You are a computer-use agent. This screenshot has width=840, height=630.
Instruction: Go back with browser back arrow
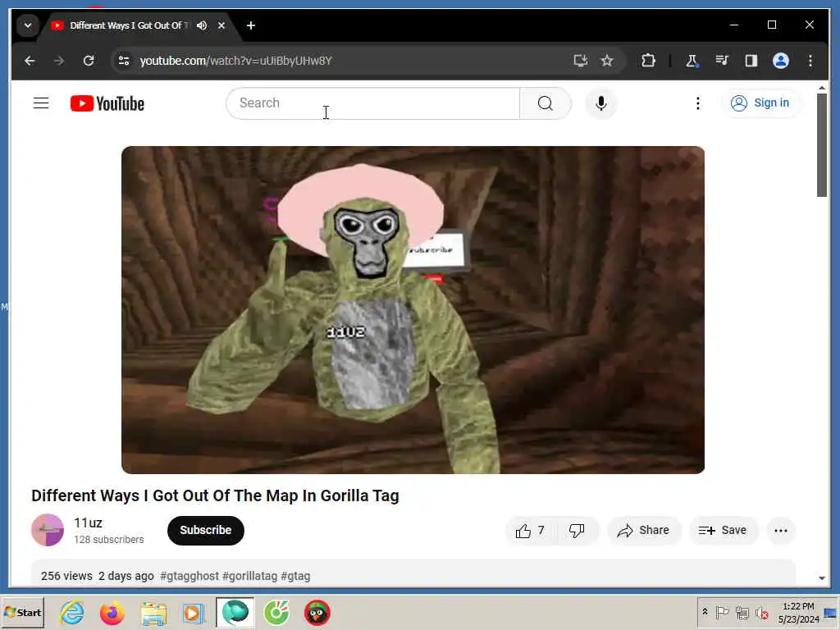pyautogui.click(x=30, y=61)
